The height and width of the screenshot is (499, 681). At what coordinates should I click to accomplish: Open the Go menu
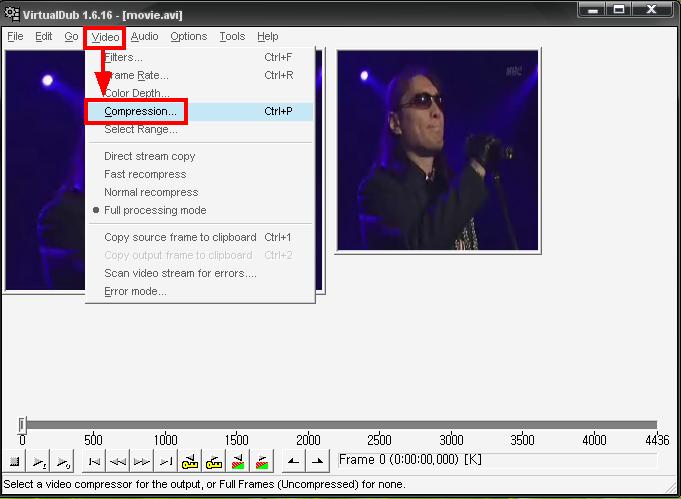tap(71, 36)
